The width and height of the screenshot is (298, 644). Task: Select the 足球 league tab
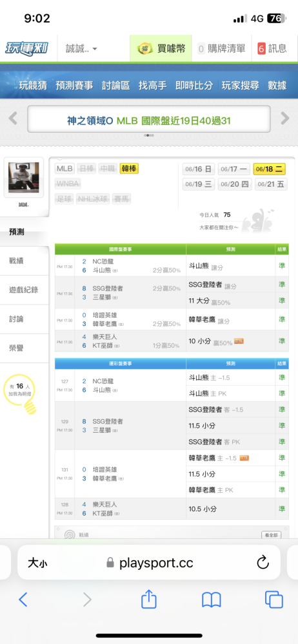(x=65, y=199)
